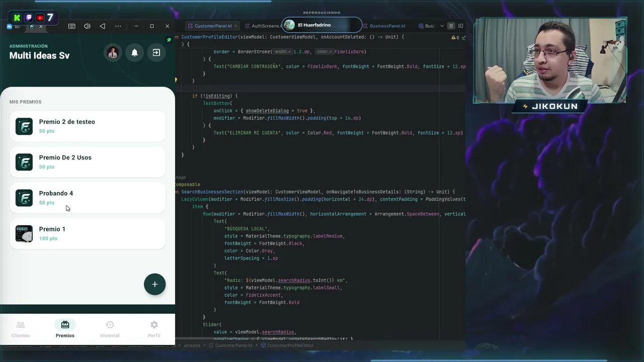Select the Premios bottom tab

(x=65, y=329)
